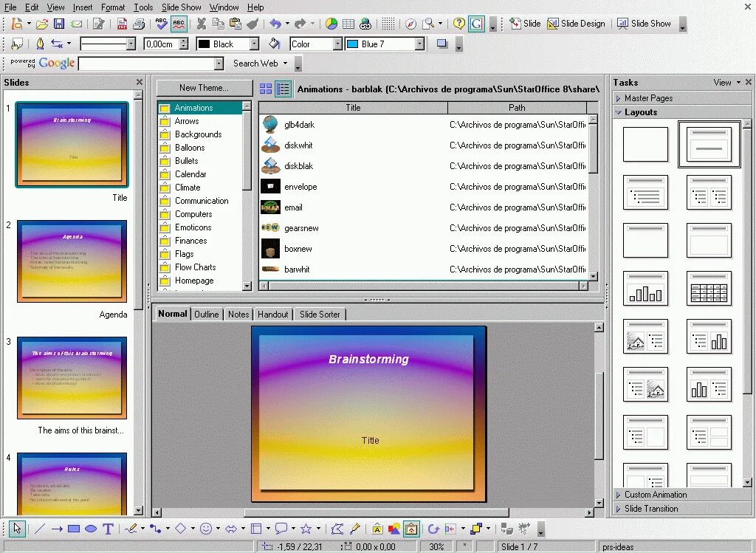Toggle the Gallery button in drawing toolbar
756x553 pixels.
coord(411,529)
